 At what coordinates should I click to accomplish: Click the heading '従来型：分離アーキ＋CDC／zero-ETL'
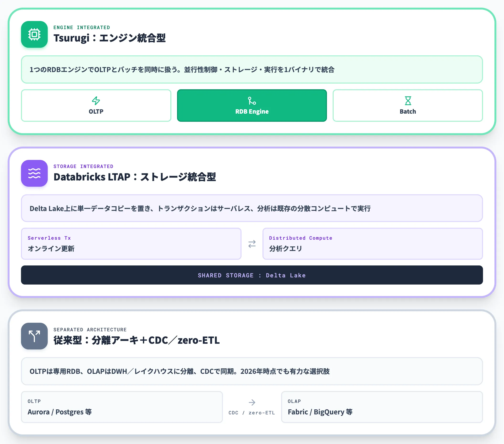pos(136,340)
